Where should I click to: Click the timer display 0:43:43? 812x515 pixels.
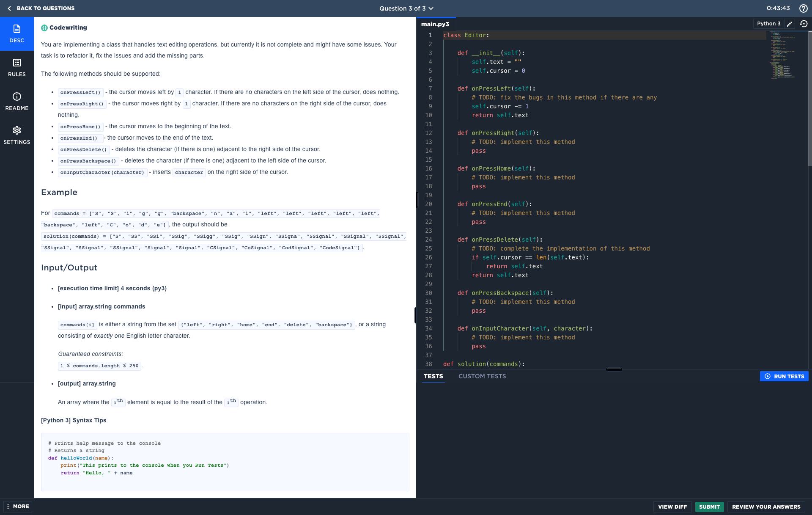coord(778,8)
